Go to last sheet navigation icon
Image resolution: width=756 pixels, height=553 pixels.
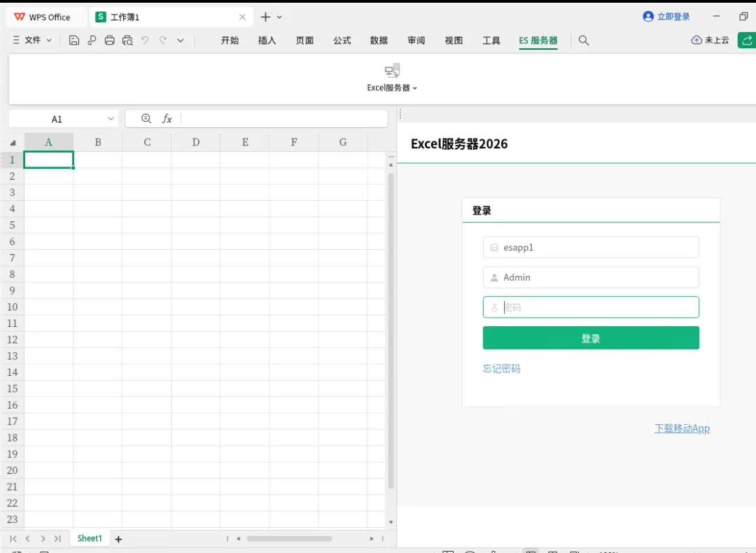(x=57, y=538)
